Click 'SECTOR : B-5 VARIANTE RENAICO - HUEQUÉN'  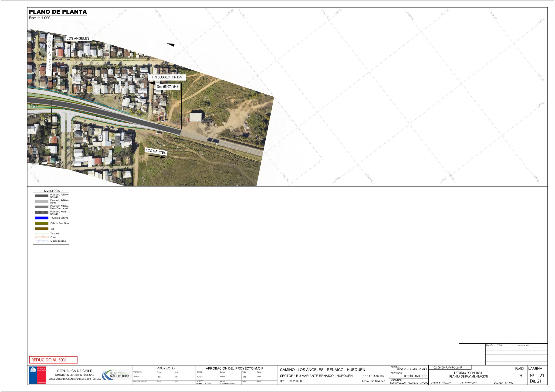coord(316,375)
